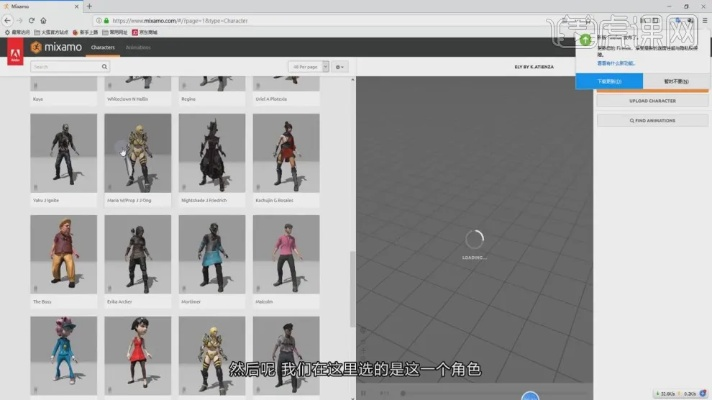Viewport: 712px width, 400px height.
Task: Open the gear settings dropdown
Action: pos(340,67)
